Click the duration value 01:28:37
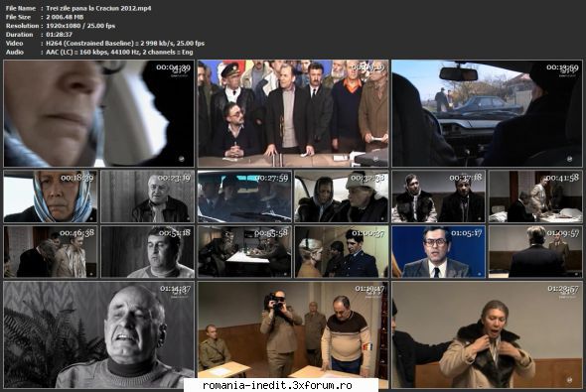The width and height of the screenshot is (586, 392). coord(59,35)
